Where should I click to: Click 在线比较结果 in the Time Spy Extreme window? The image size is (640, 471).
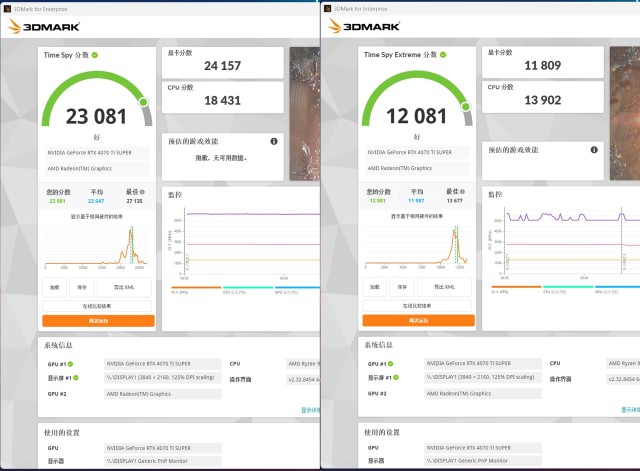point(417,305)
